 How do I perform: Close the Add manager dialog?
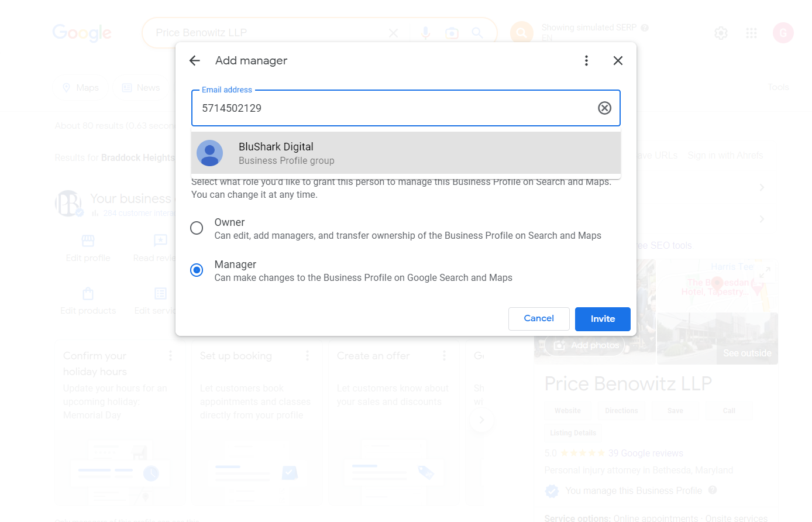[618, 61]
